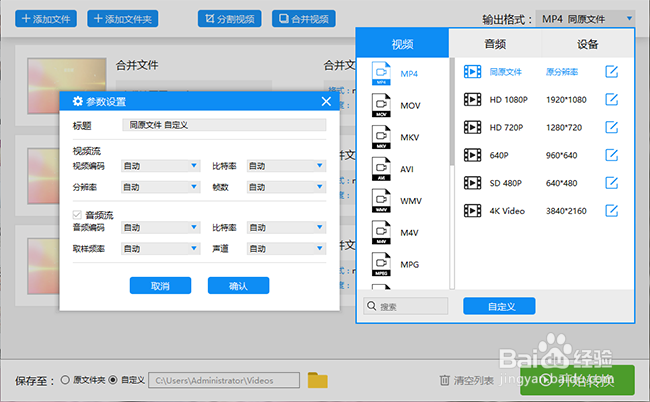Open the 输出格式 dropdown
The width and height of the screenshot is (650, 402).
tap(585, 19)
